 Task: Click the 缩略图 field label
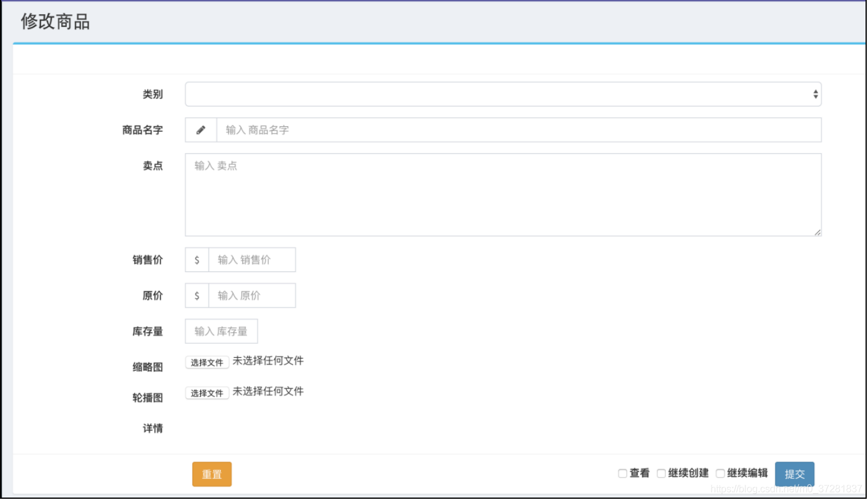148,367
